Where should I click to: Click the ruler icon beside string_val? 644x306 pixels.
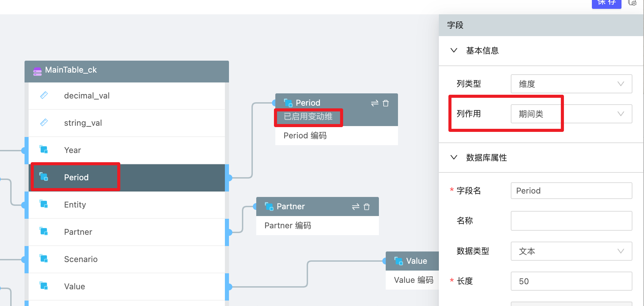(x=44, y=123)
